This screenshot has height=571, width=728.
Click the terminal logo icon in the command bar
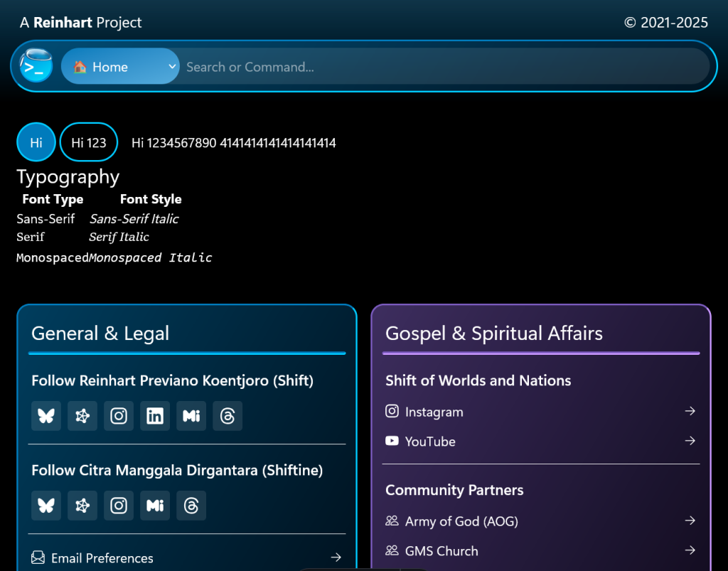[x=36, y=66]
